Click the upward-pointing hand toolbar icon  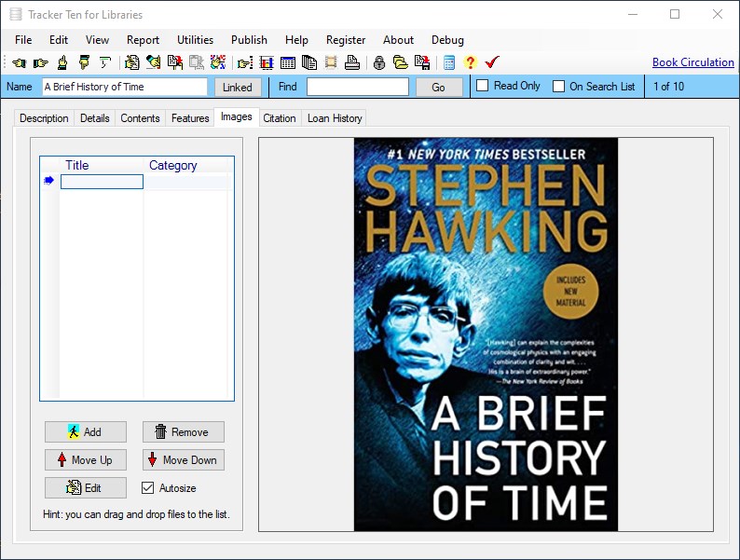tap(62, 62)
